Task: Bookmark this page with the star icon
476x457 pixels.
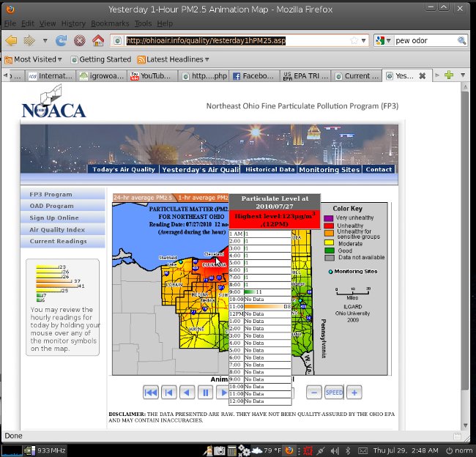Action: click(354, 40)
